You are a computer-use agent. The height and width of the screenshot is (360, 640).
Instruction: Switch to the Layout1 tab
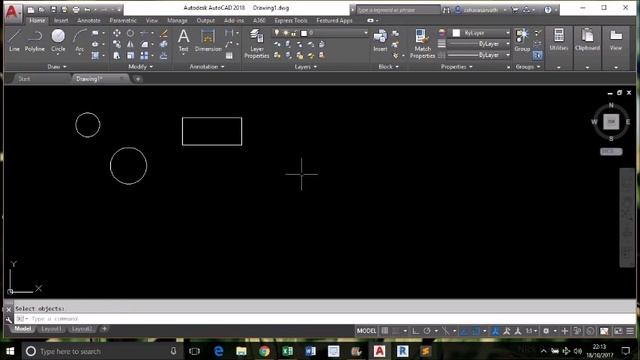point(51,329)
